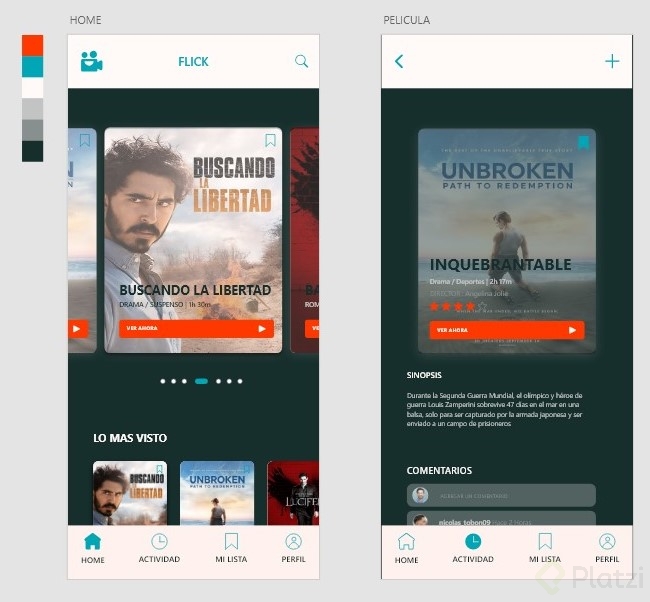
Task: Select the HOME artboard label
Action: click(85, 20)
